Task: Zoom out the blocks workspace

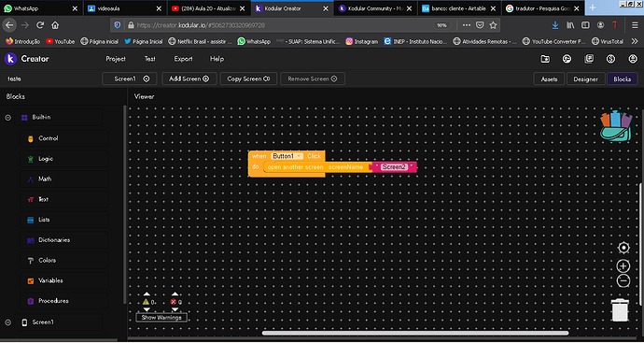Action: [x=623, y=281]
